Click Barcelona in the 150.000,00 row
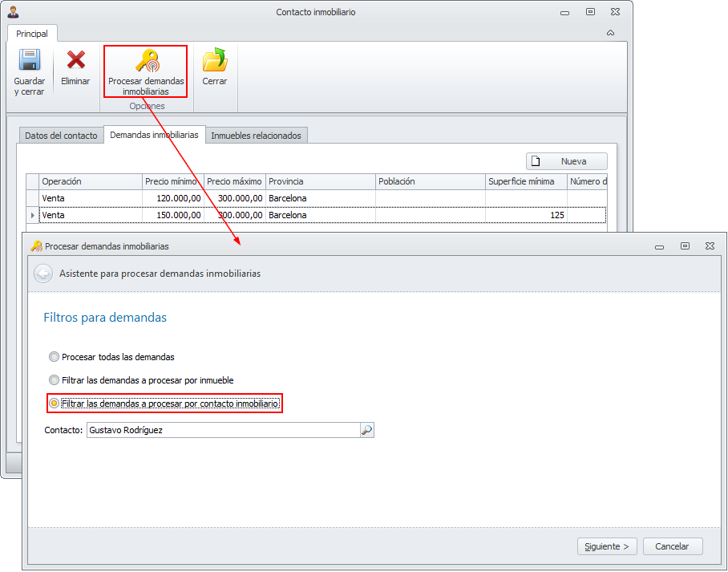This screenshot has height=572, width=728. [321, 215]
